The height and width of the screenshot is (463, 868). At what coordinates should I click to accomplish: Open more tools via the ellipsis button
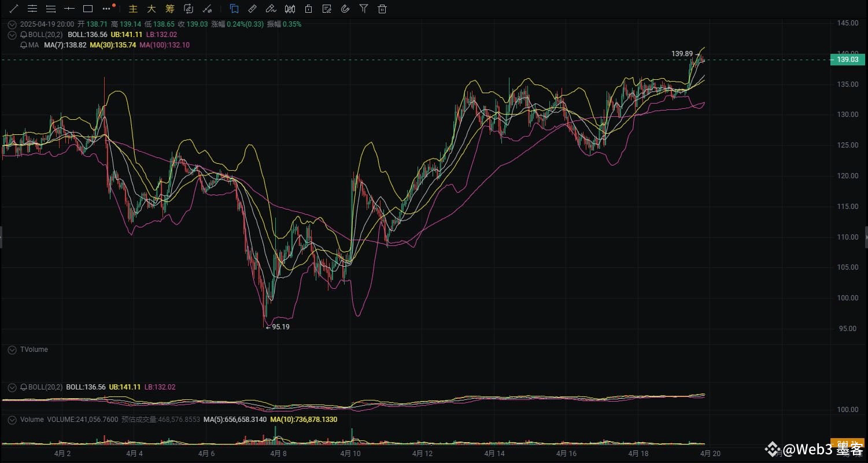pos(106,9)
